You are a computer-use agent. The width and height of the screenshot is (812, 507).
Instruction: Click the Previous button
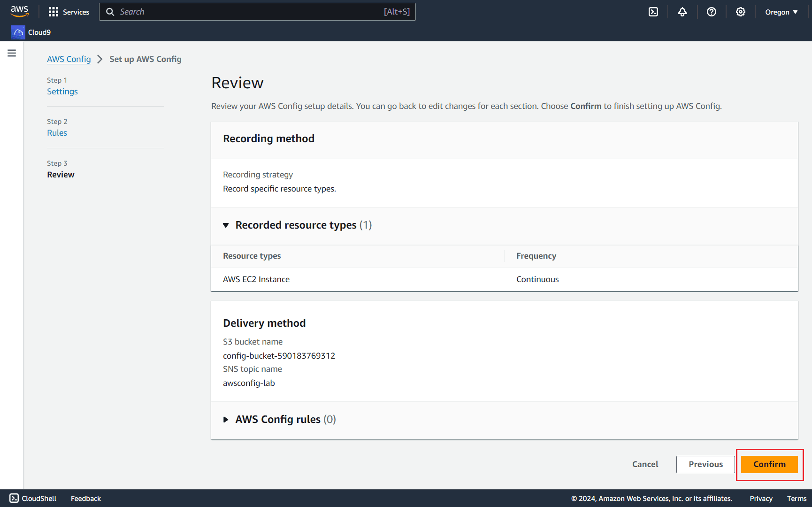pyautogui.click(x=705, y=464)
